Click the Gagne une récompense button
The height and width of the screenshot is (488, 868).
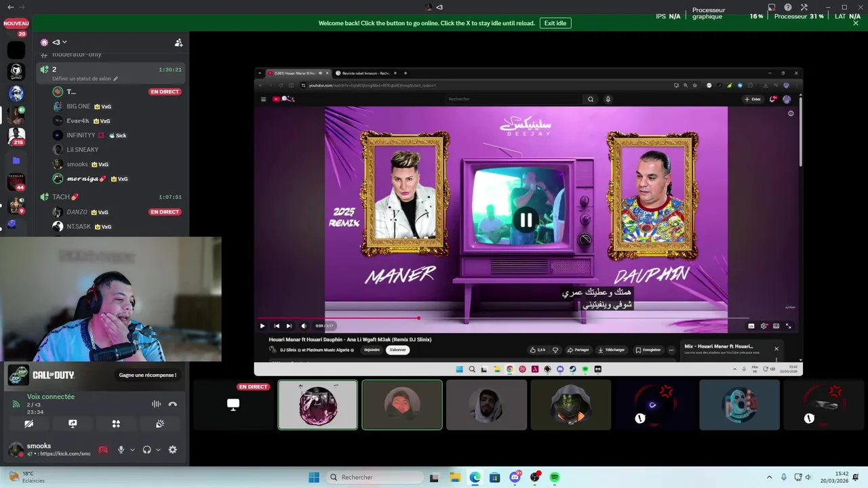click(148, 375)
